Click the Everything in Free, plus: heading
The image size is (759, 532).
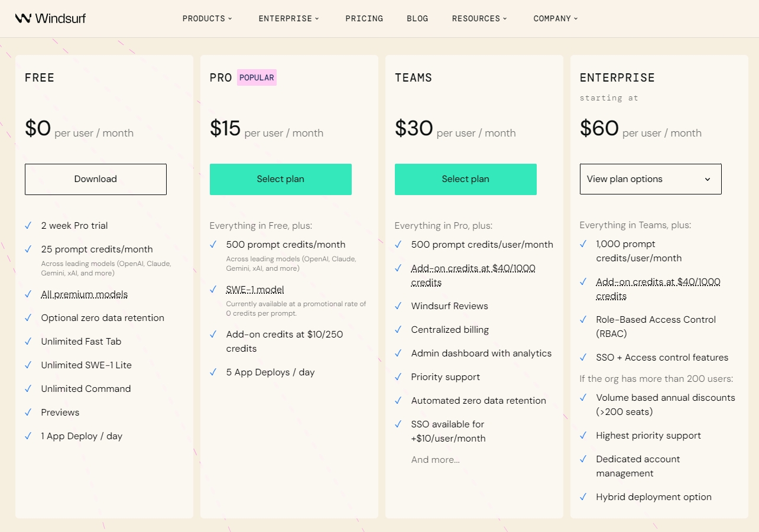coord(261,226)
